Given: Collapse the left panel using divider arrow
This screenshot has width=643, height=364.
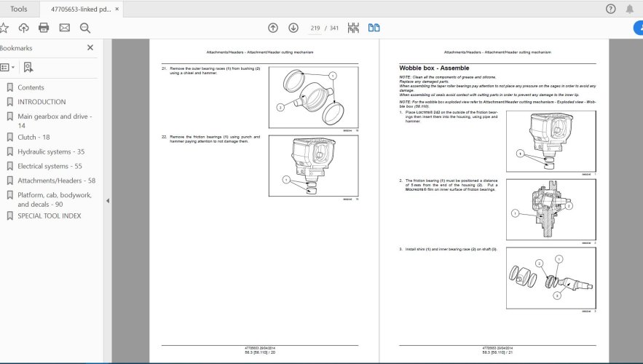Looking at the screenshot, I should tap(108, 201).
